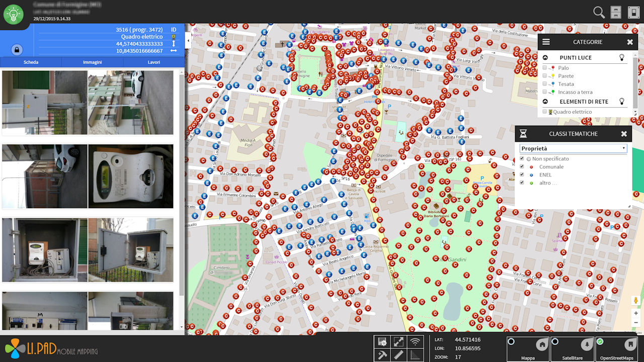
Task: Click the fullscreen expand arrows icon
Action: pos(398,342)
